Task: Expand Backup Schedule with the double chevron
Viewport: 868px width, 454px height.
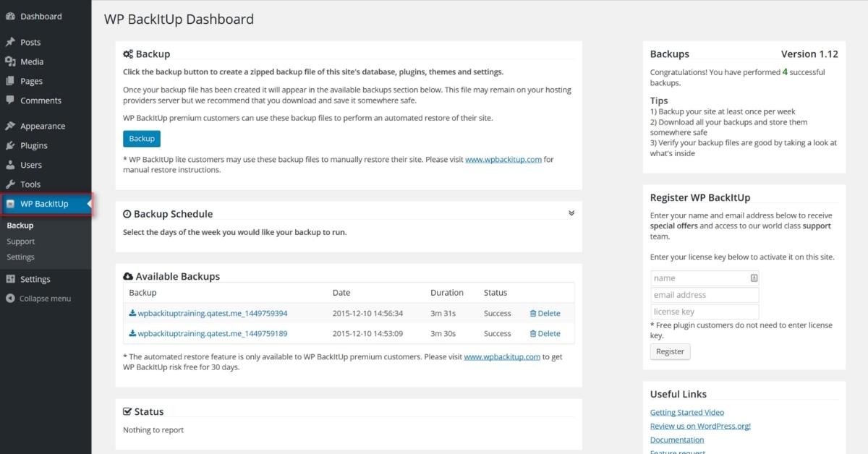Action: tap(571, 213)
